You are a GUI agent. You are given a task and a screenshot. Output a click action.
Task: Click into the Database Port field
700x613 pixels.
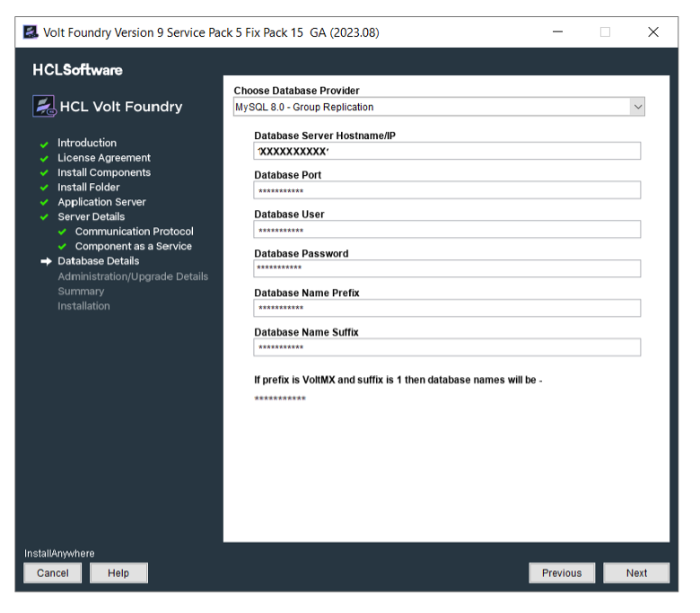point(447,190)
